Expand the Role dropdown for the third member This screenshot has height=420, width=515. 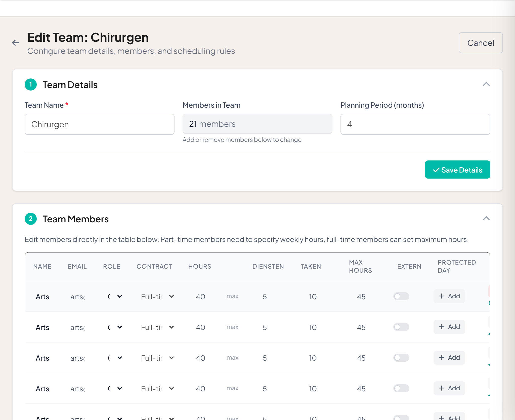click(119, 358)
